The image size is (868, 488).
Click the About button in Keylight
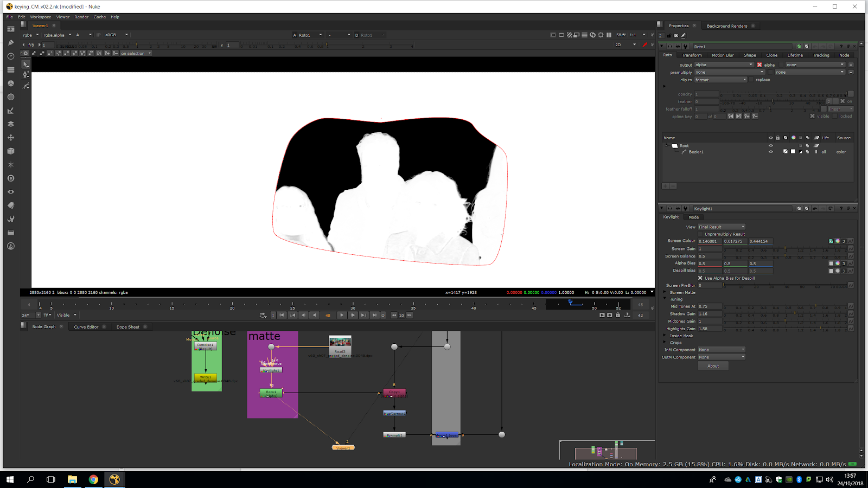click(713, 366)
